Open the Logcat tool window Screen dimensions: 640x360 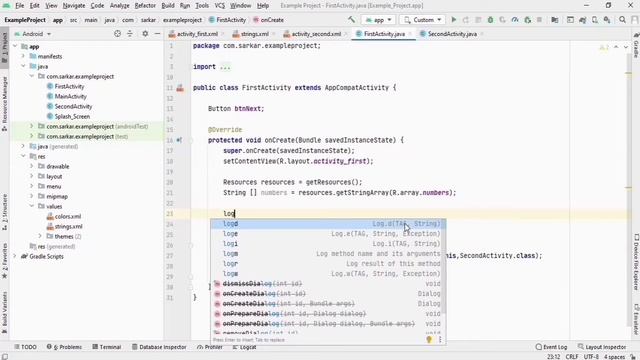(244, 347)
